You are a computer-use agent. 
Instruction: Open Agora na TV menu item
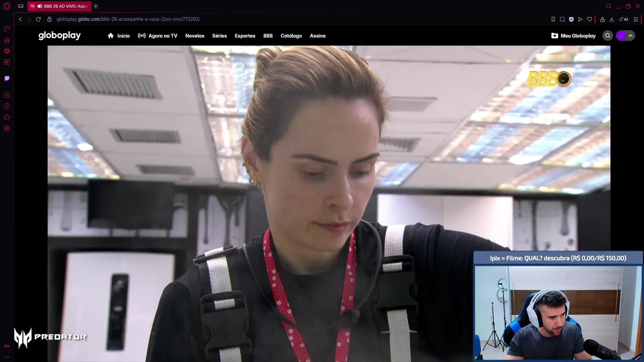coord(157,36)
